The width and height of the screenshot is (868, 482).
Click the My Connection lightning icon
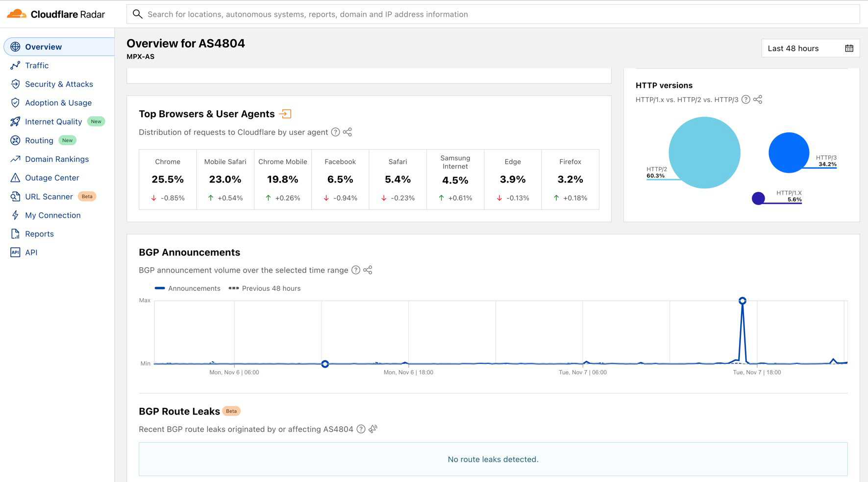[15, 215]
